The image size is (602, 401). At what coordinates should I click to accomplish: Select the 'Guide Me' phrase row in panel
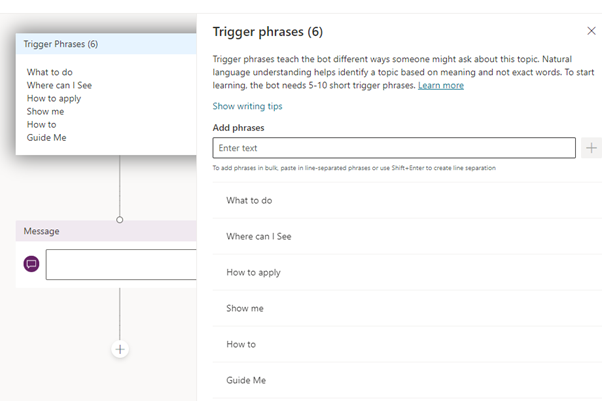click(x=407, y=380)
